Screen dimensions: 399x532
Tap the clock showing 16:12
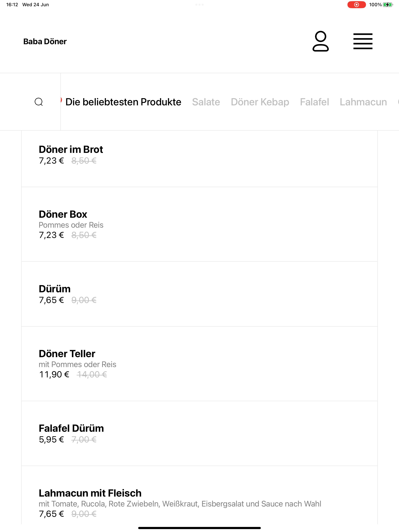click(x=12, y=4)
